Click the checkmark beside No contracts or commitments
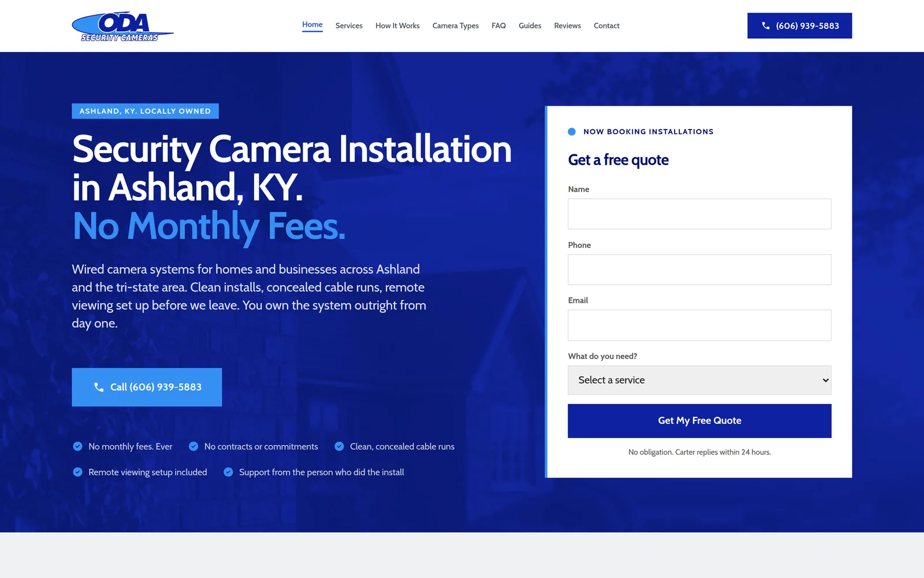The width and height of the screenshot is (924, 578). (193, 446)
